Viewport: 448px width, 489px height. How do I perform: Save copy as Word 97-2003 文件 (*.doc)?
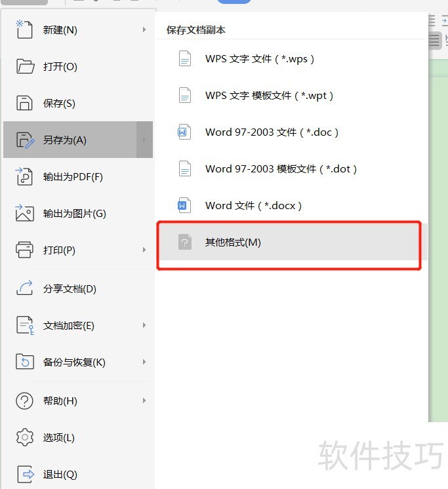pyautogui.click(x=292, y=132)
